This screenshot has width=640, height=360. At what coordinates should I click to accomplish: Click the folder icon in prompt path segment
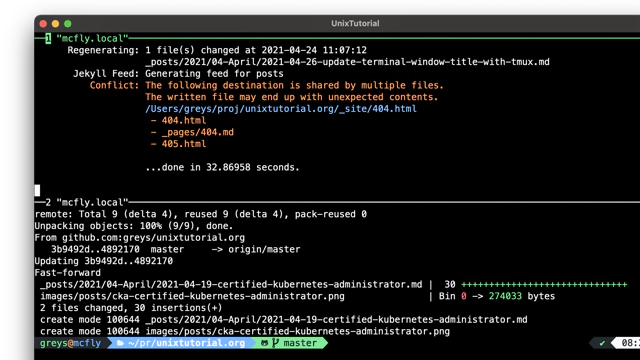(120, 343)
